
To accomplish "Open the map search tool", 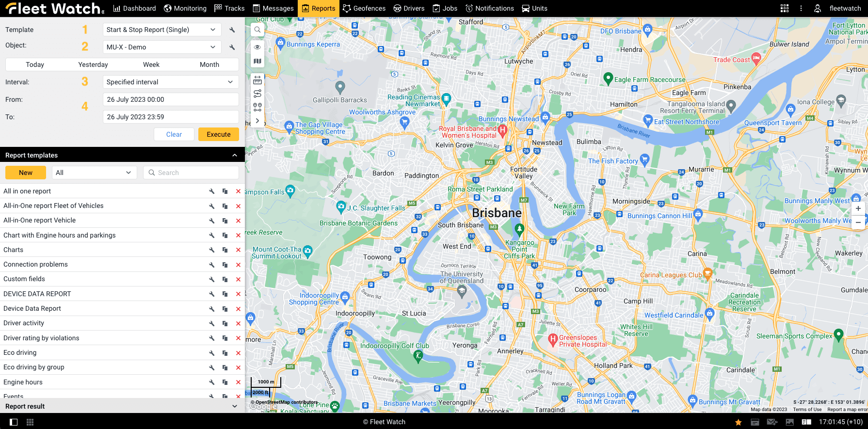I will 257,30.
